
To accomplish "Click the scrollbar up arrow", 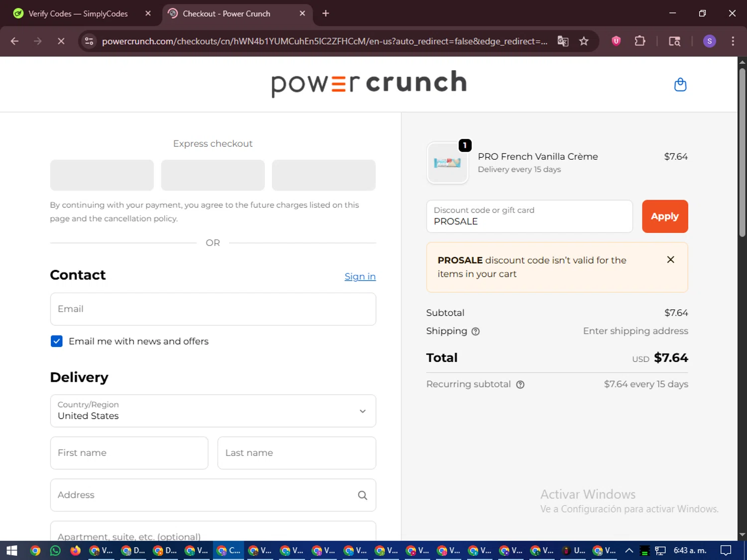I will click(742, 62).
